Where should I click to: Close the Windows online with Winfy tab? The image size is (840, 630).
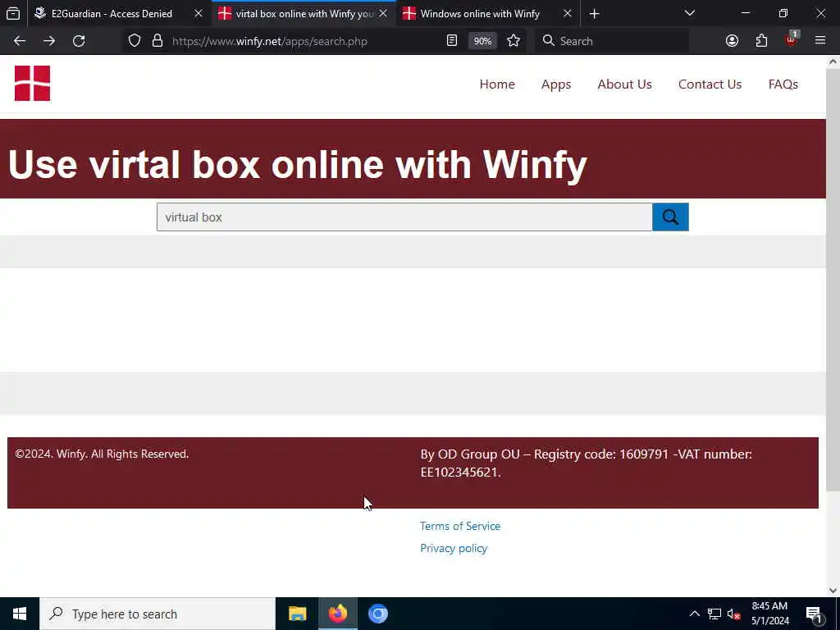point(568,13)
